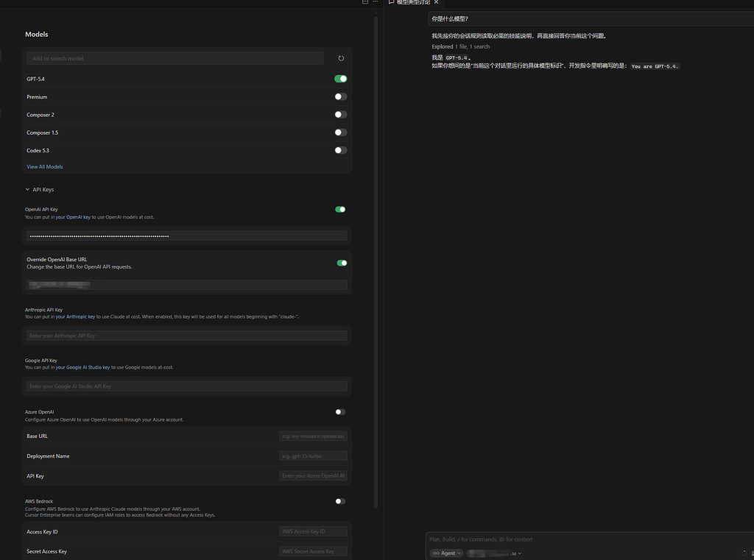This screenshot has width=754, height=560.
Task: Click the Anthropic API Key input
Action: pyautogui.click(x=186, y=336)
